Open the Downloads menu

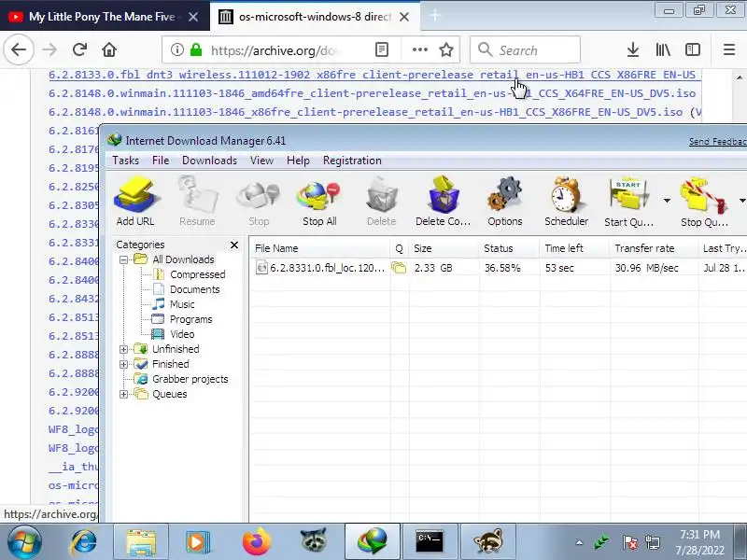[209, 161]
